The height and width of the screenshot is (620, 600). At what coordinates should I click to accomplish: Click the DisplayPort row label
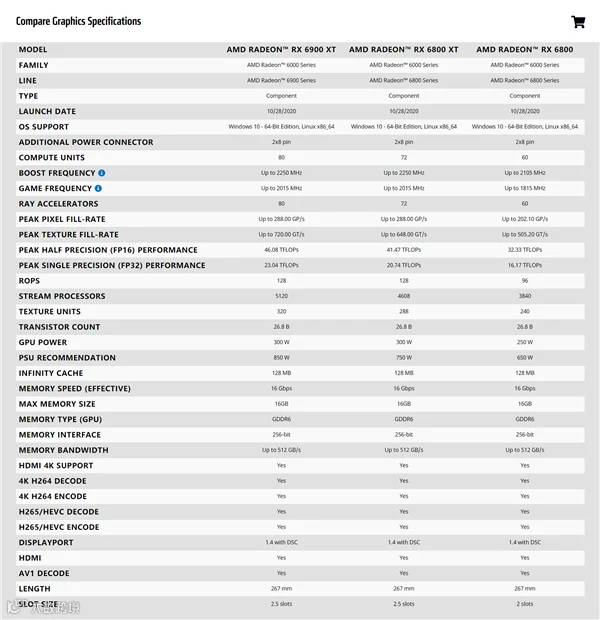pyautogui.click(x=46, y=543)
